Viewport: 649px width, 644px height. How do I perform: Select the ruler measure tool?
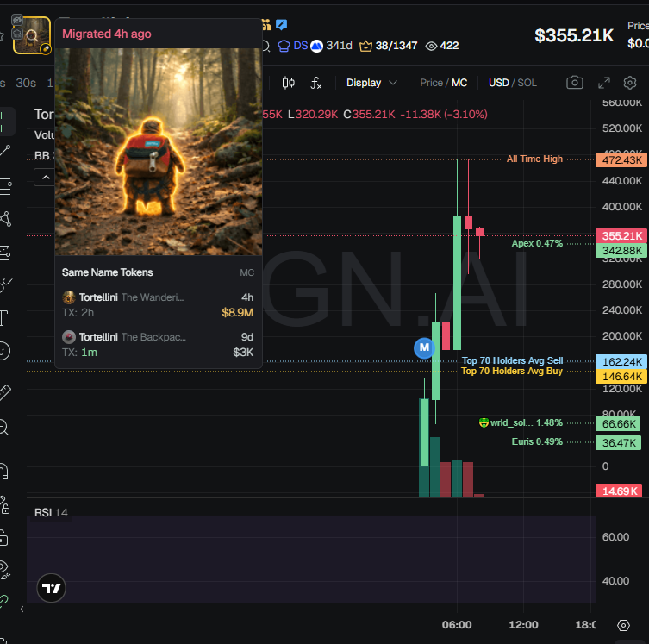coord(5,391)
